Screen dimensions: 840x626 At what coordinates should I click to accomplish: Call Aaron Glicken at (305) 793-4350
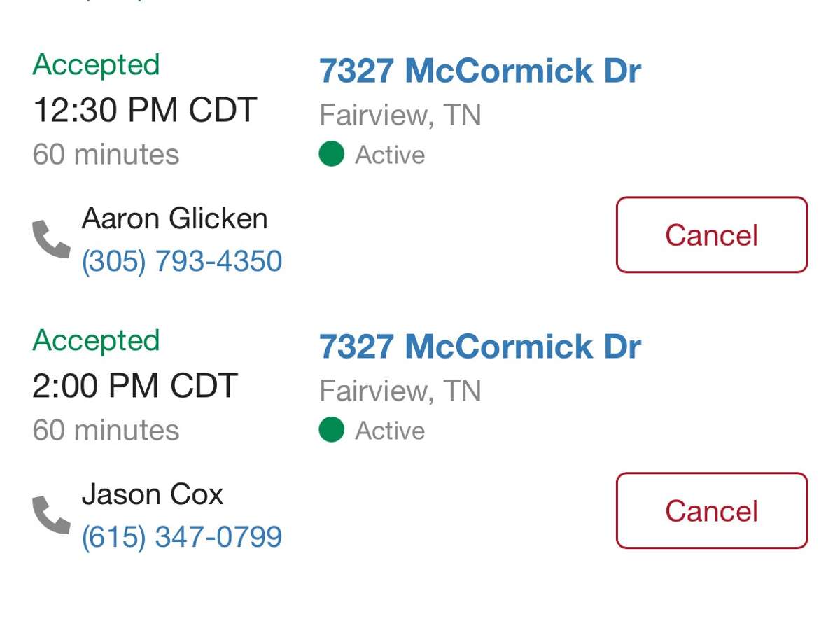[182, 261]
